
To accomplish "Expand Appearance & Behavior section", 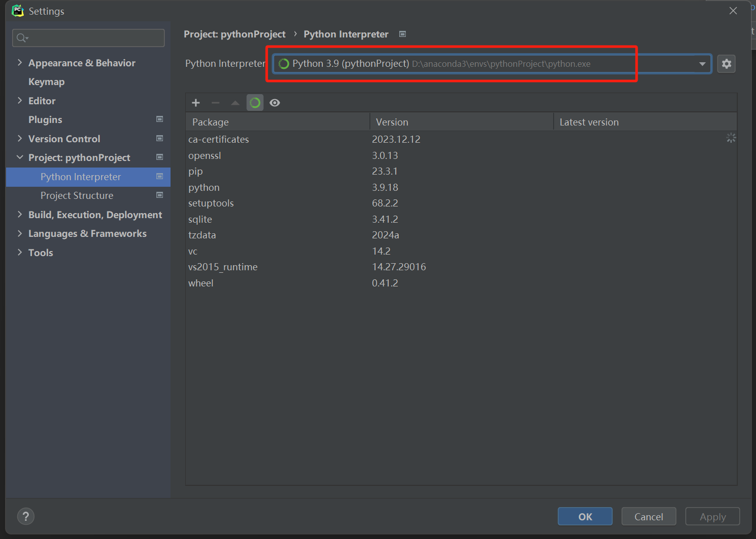I will pos(20,63).
